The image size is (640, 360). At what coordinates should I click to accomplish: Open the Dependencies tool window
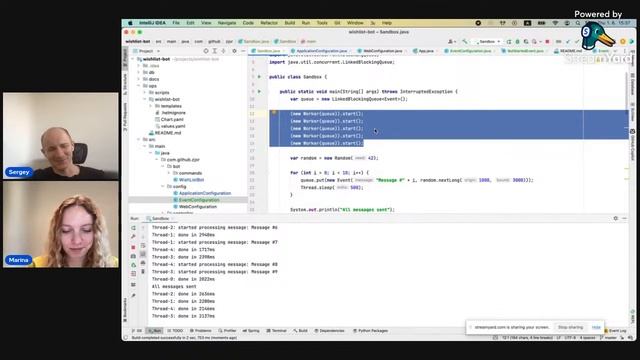[x=329, y=331]
